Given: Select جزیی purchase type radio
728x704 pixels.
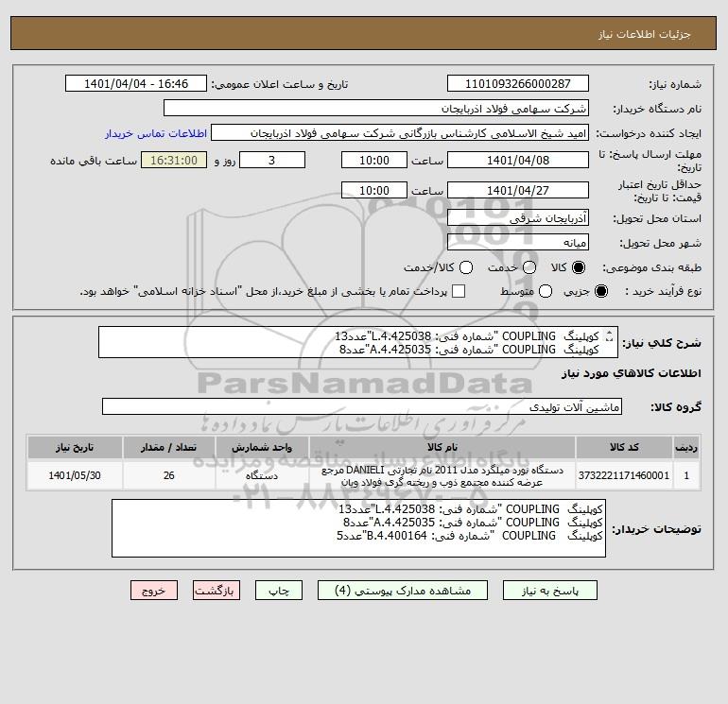Looking at the screenshot, I should (600, 291).
